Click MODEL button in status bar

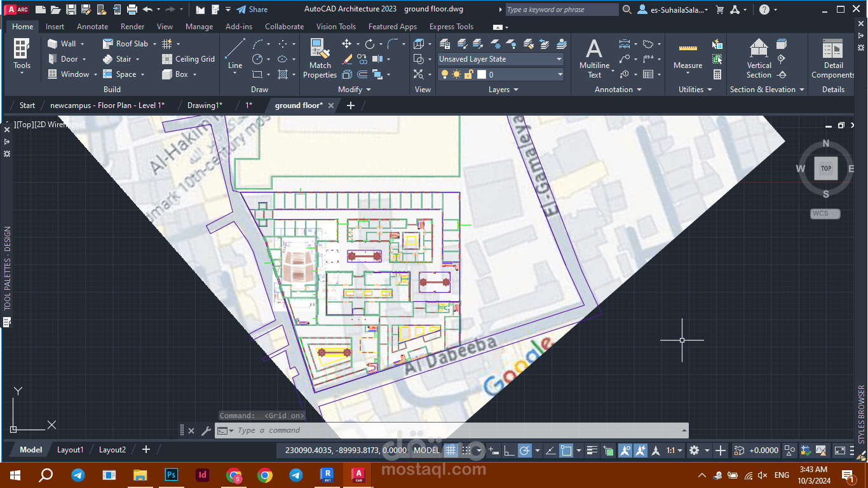[x=426, y=451]
